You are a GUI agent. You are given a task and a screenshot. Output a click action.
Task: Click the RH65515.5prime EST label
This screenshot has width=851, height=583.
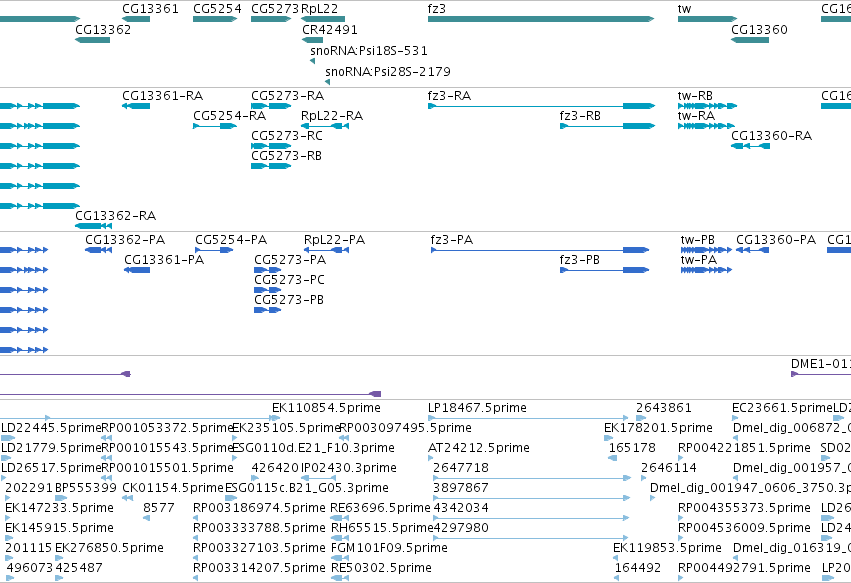click(x=382, y=528)
